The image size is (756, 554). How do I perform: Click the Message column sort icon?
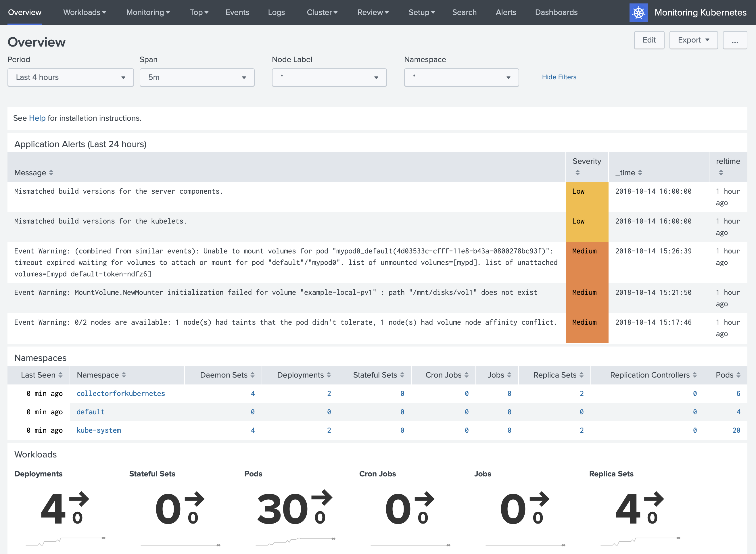(51, 172)
